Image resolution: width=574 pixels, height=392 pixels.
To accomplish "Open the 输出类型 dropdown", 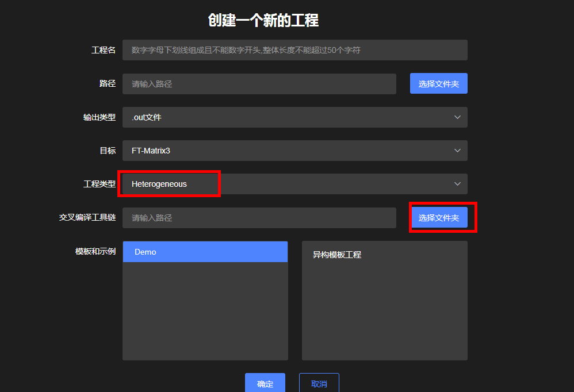I will tap(294, 117).
